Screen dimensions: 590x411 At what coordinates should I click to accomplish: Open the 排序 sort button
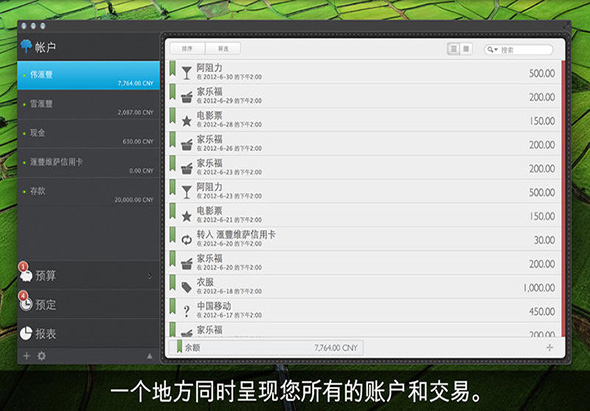click(x=187, y=49)
